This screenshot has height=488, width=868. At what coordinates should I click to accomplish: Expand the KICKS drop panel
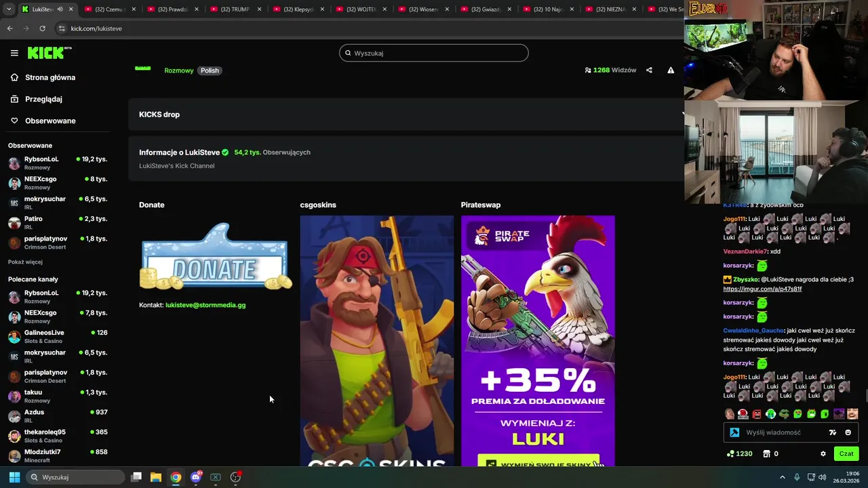(x=407, y=115)
